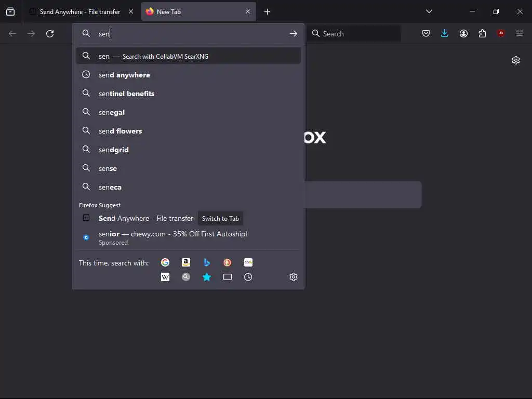Open sponsored chewy.com senior suggestion
The height and width of the screenshot is (399, 532).
click(x=189, y=237)
